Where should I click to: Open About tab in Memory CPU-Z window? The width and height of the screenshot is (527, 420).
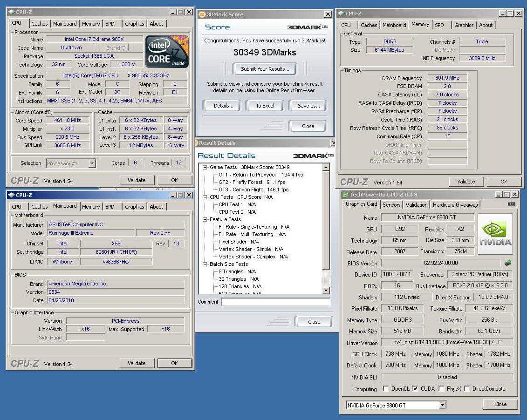(x=486, y=25)
